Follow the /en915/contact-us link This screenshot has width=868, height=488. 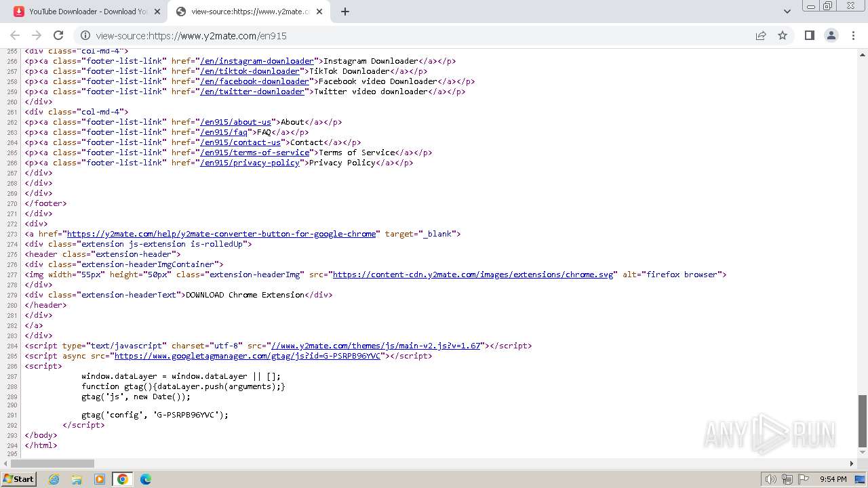pyautogui.click(x=240, y=142)
